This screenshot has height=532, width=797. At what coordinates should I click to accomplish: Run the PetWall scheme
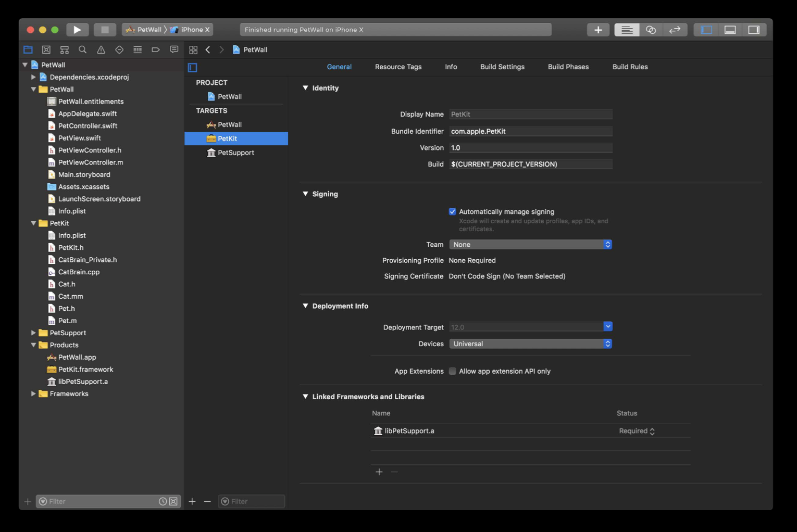77,29
